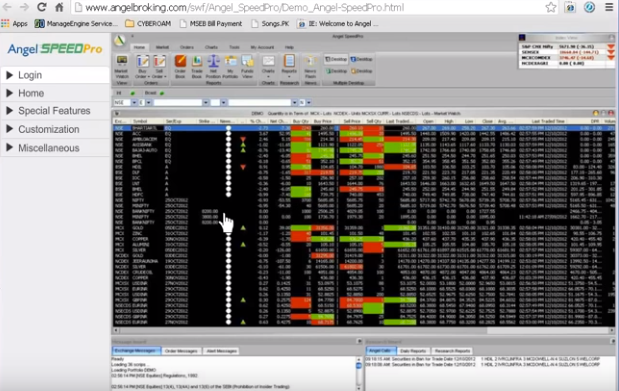This screenshot has height=391, width=619.
Task: Switch to the Market ribbon tab
Action: point(162,47)
